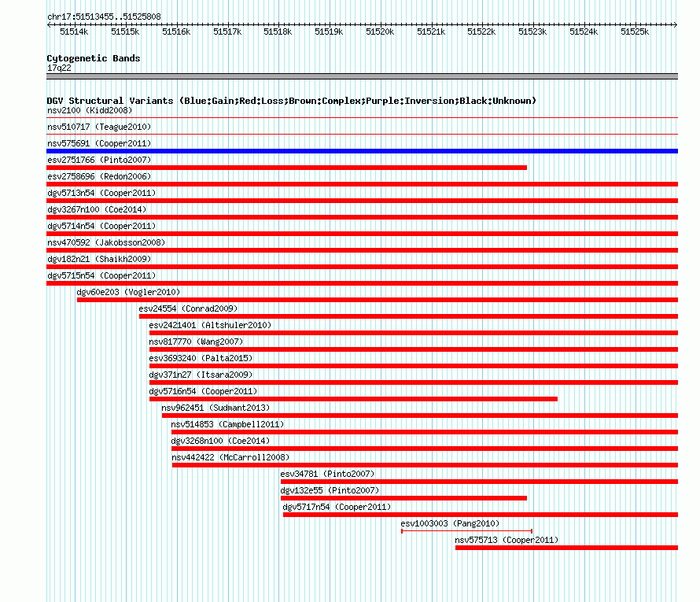Click nsv817770 (Wang2007) label
Image resolution: width=700 pixels, height=602 pixels.
196,342
